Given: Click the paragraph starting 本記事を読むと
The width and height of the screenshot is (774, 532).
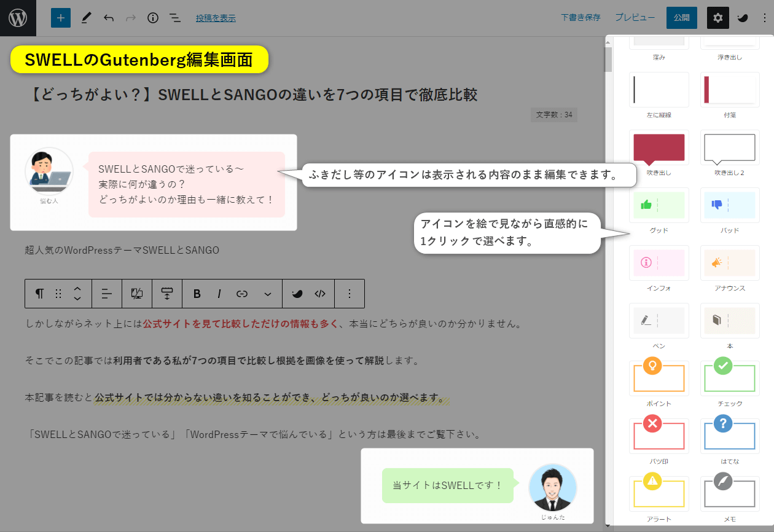Looking at the screenshot, I should point(237,397).
